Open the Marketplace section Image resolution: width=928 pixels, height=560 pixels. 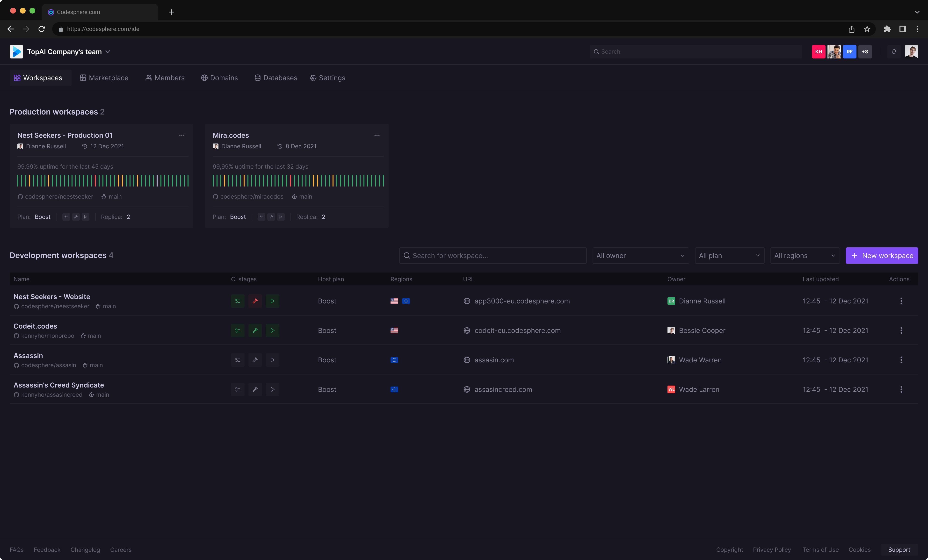pyautogui.click(x=104, y=78)
